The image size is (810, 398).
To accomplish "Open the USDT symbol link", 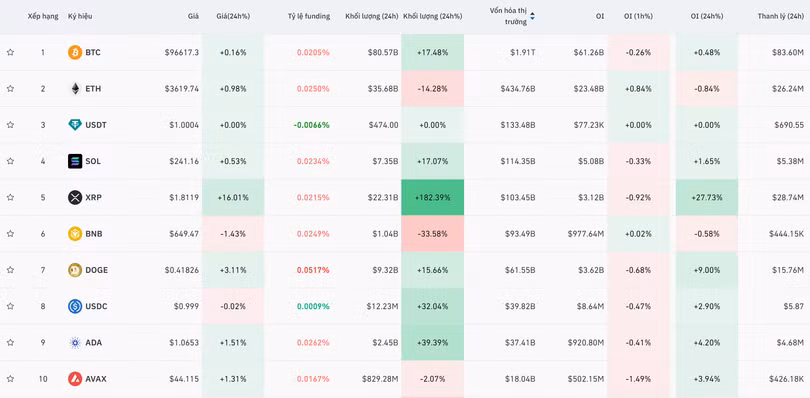I will click(x=96, y=125).
